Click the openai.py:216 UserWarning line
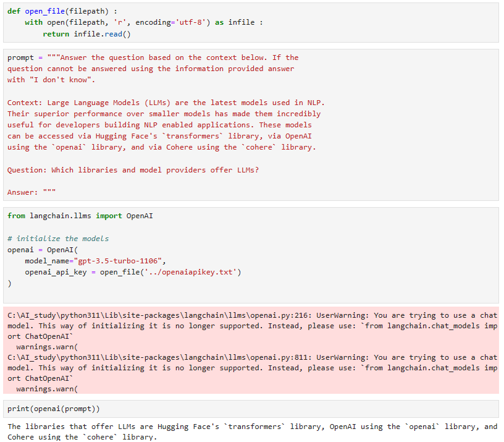The image size is (504, 442). pyautogui.click(x=253, y=315)
